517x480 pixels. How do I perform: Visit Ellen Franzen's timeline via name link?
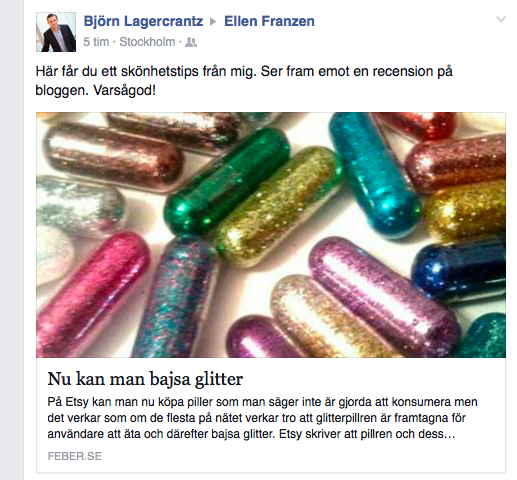(269, 21)
